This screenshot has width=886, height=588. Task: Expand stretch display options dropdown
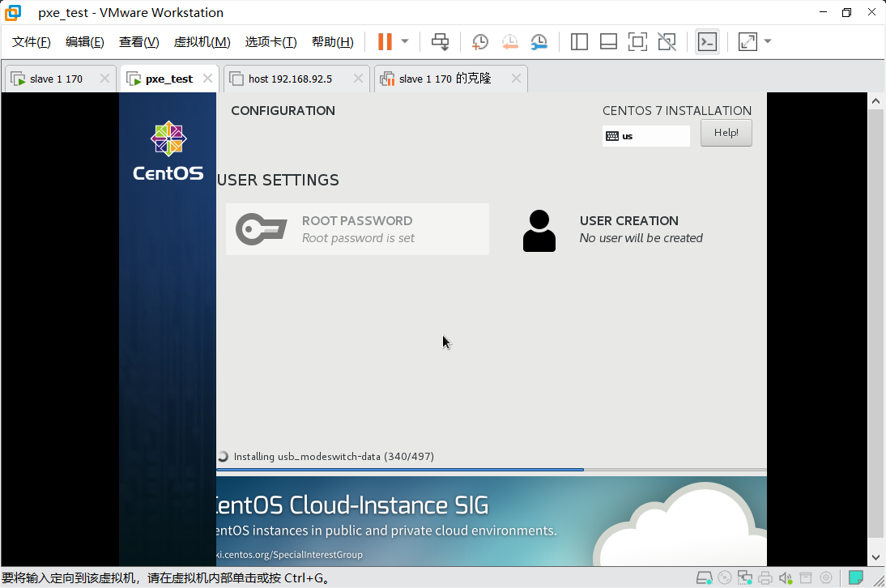[767, 41]
